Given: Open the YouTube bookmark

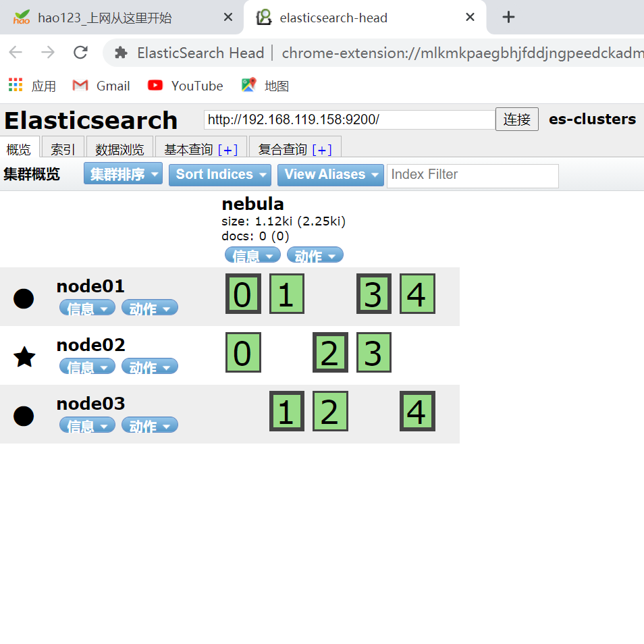Looking at the screenshot, I should [x=185, y=86].
